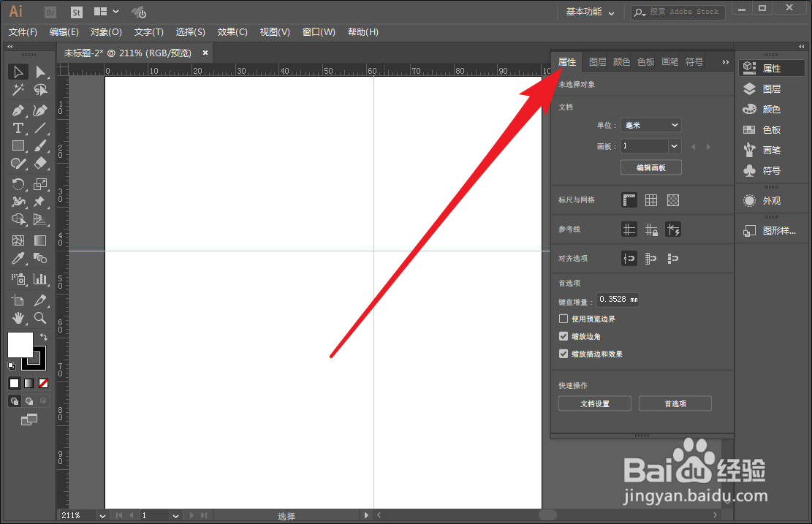Image resolution: width=812 pixels, height=524 pixels.
Task: Select the Rotate tool
Action: (18, 184)
